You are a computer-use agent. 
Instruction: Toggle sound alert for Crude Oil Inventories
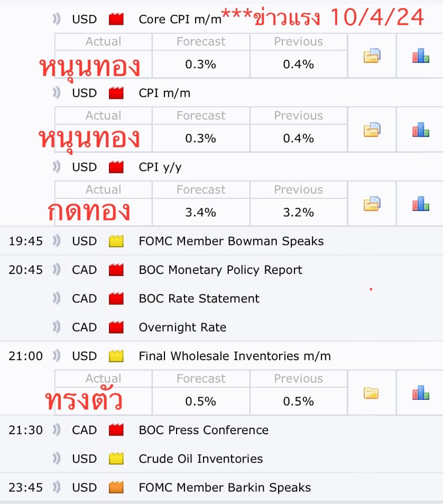click(x=57, y=459)
